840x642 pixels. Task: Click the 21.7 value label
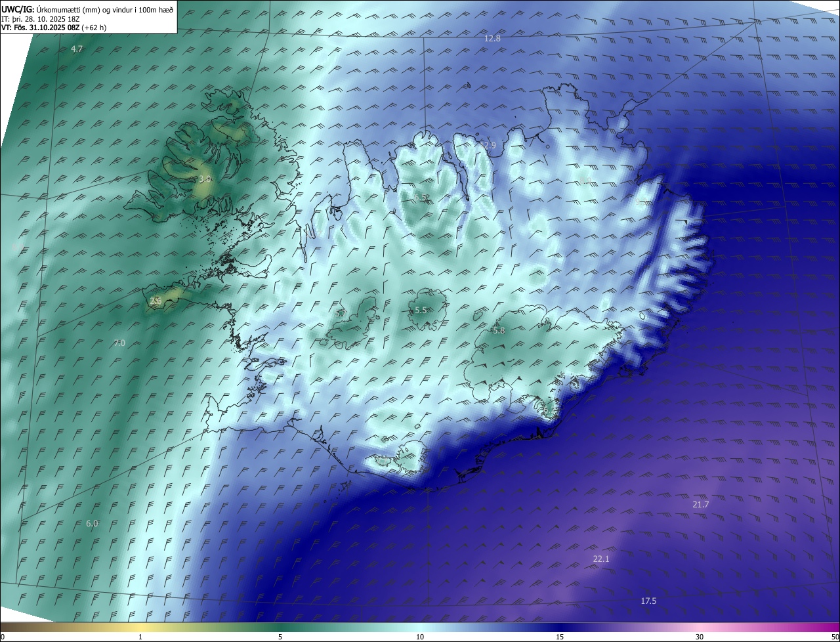point(701,504)
